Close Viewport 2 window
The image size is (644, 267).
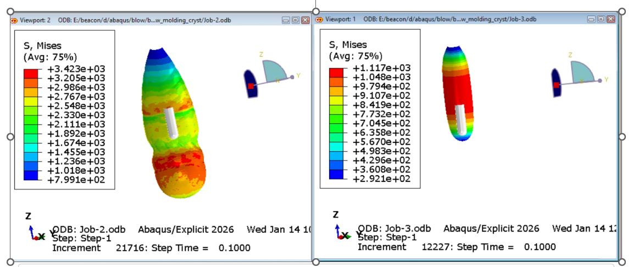(305, 20)
